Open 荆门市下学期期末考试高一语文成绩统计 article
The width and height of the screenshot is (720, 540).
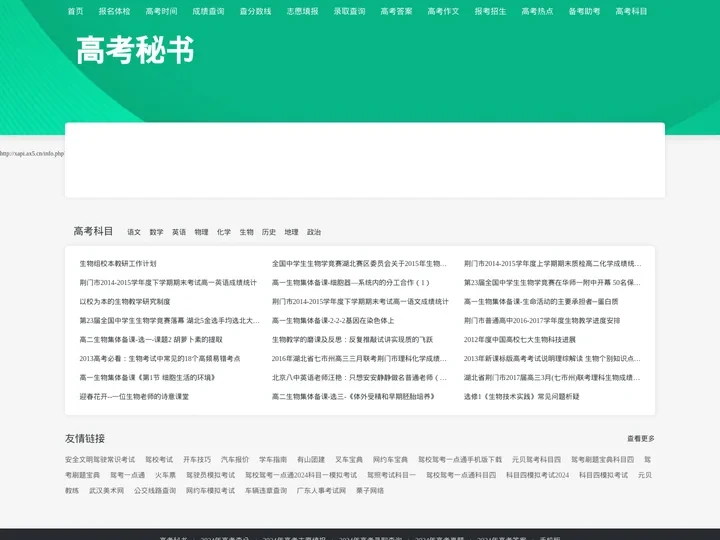360,302
